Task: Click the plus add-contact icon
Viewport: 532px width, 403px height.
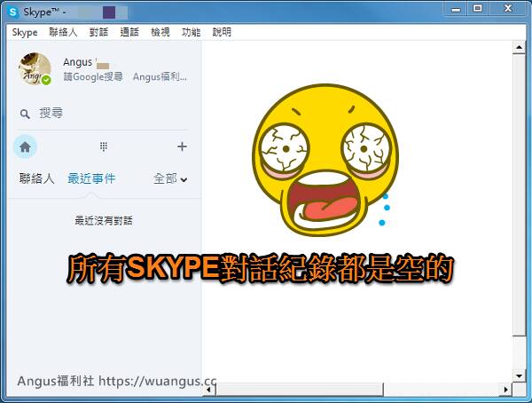Action: (x=182, y=146)
